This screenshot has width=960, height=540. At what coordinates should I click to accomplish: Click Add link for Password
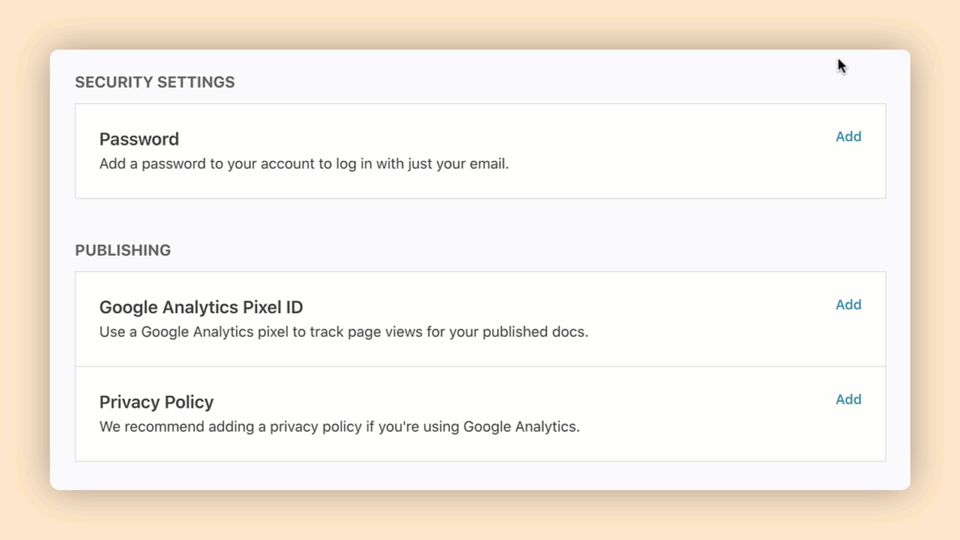coord(848,137)
